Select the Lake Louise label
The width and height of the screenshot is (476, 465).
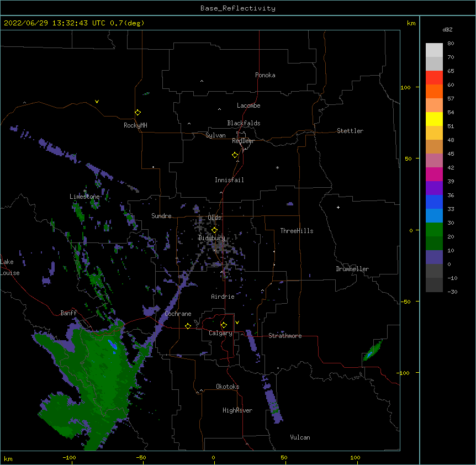click(x=10, y=267)
